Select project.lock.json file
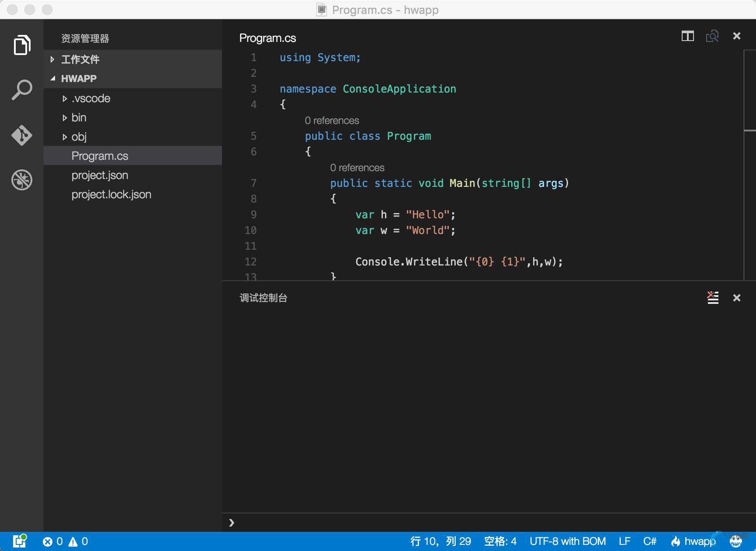Screen dimensions: 756x551 tap(111, 195)
